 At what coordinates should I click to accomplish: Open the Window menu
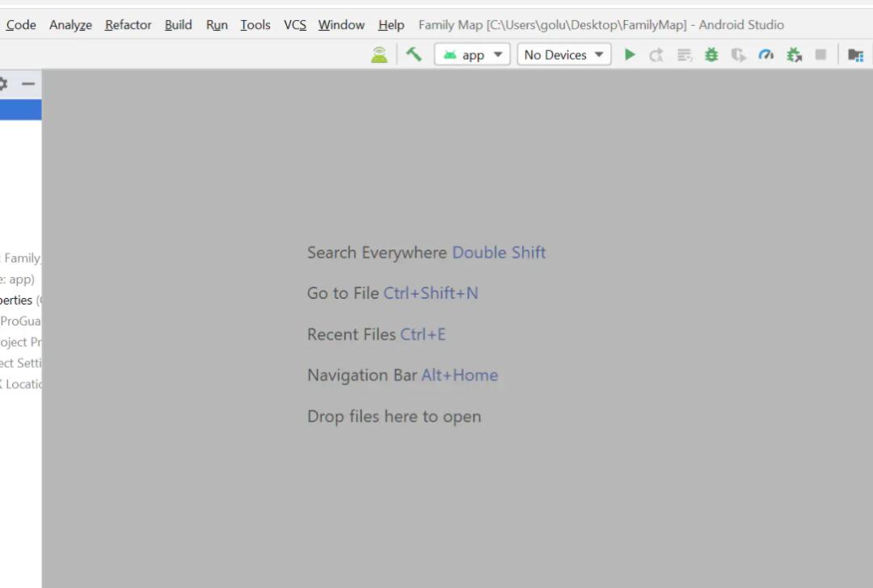341,25
